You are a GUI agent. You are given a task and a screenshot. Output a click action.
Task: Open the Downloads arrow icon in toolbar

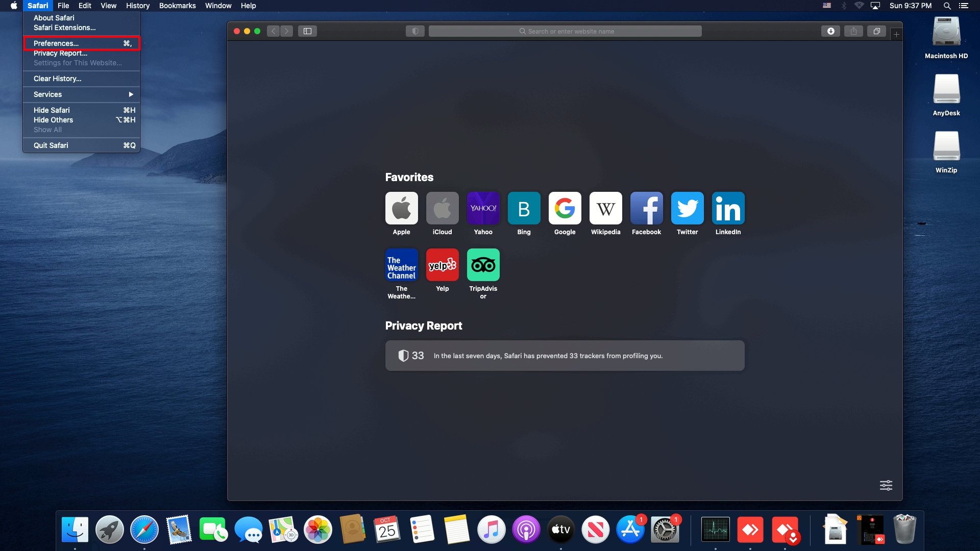(830, 31)
